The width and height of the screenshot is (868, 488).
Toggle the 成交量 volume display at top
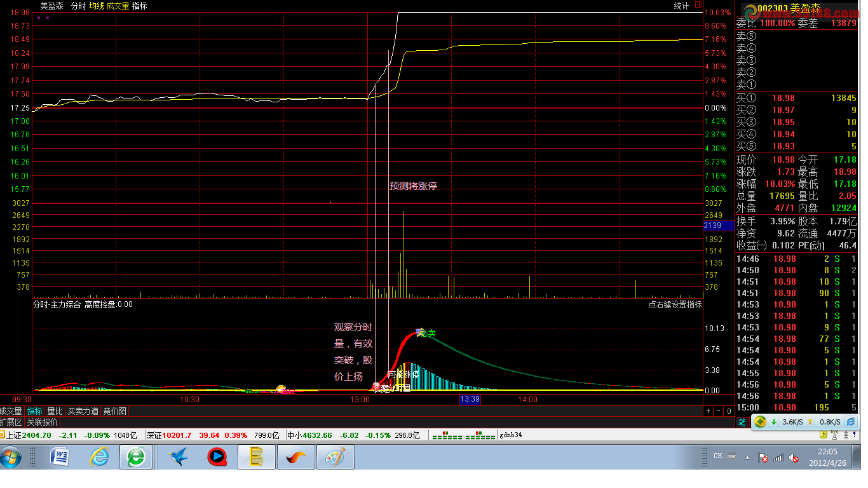pyautogui.click(x=118, y=6)
